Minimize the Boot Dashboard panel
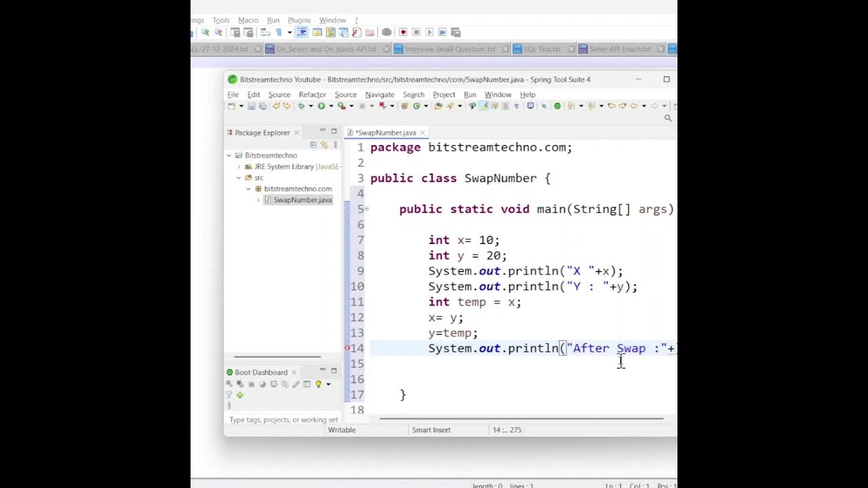Viewport: 868px width, 488px height. pos(323,370)
